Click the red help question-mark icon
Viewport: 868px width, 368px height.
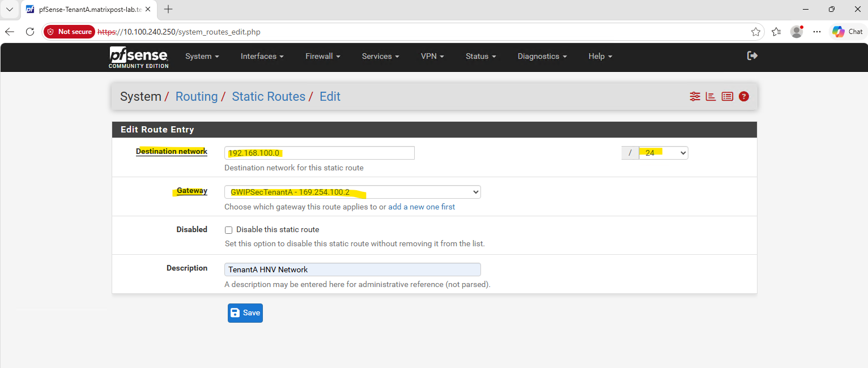[744, 96]
